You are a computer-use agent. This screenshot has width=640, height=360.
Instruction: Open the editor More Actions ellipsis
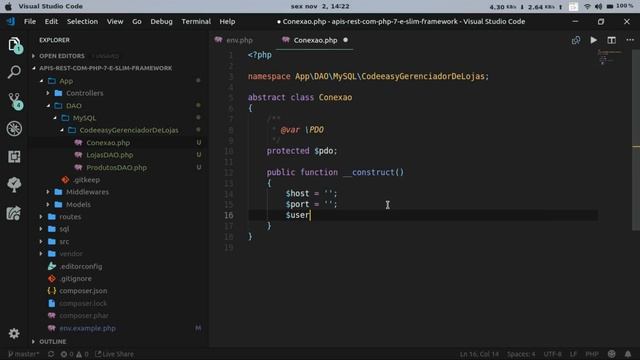[630, 40]
